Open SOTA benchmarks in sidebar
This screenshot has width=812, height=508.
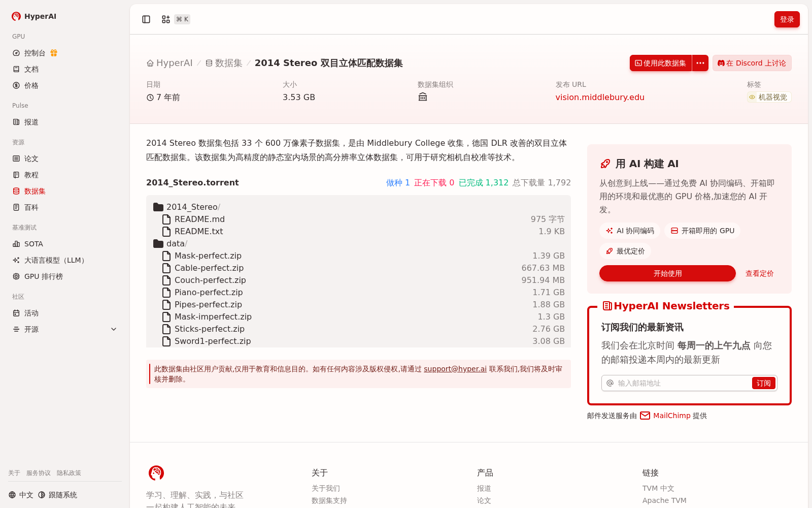(64, 244)
